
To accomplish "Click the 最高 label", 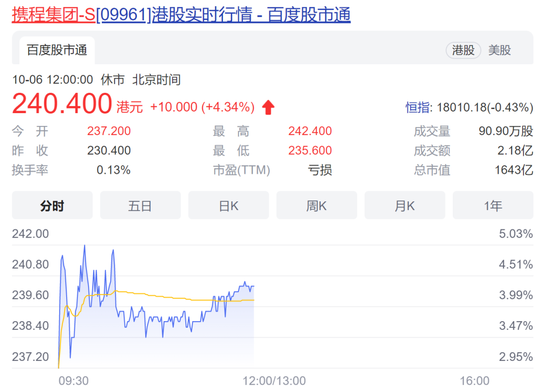I will tap(231, 131).
